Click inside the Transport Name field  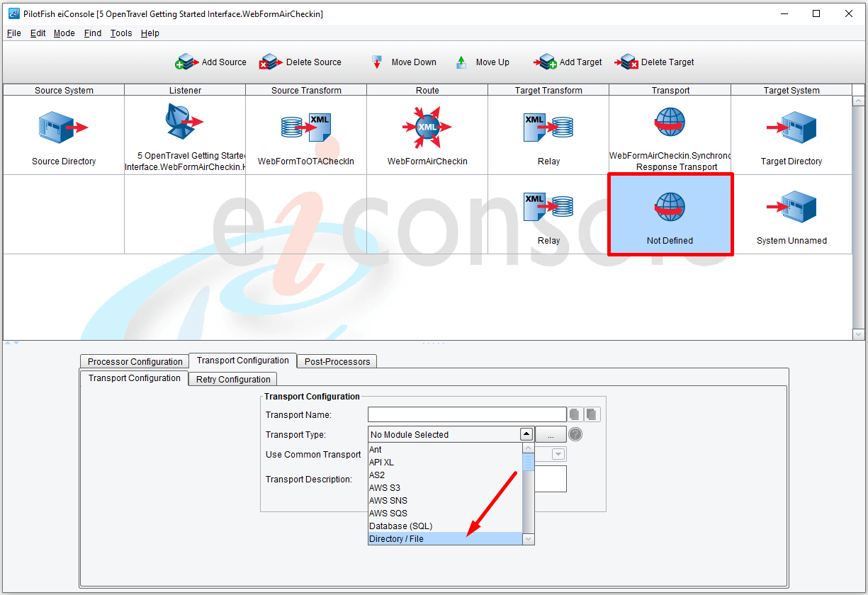tap(467, 414)
